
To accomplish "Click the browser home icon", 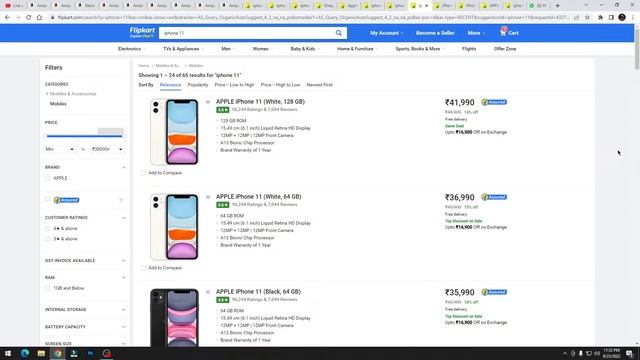I will click(39, 18).
